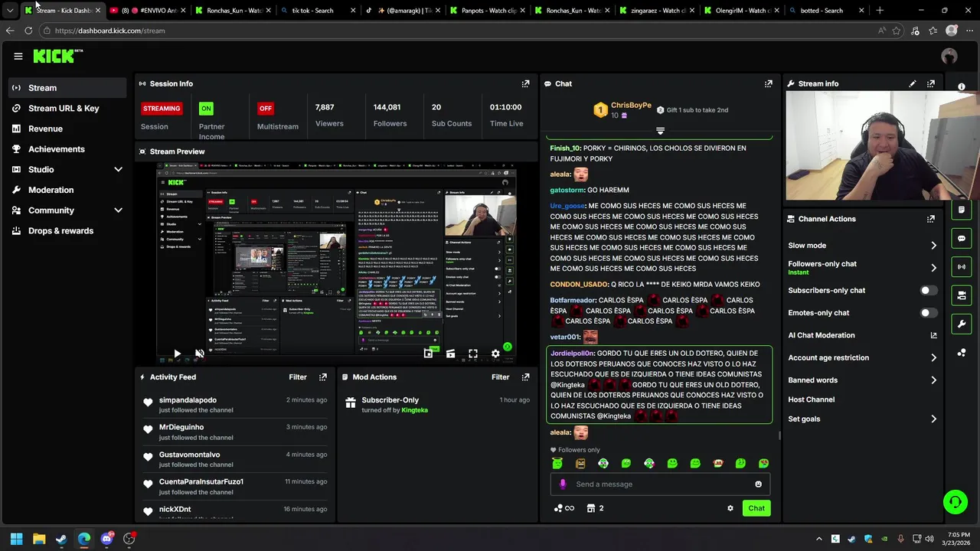This screenshot has width=980, height=551.
Task: Enable picture-in-picture on the stream preview
Action: (x=428, y=354)
